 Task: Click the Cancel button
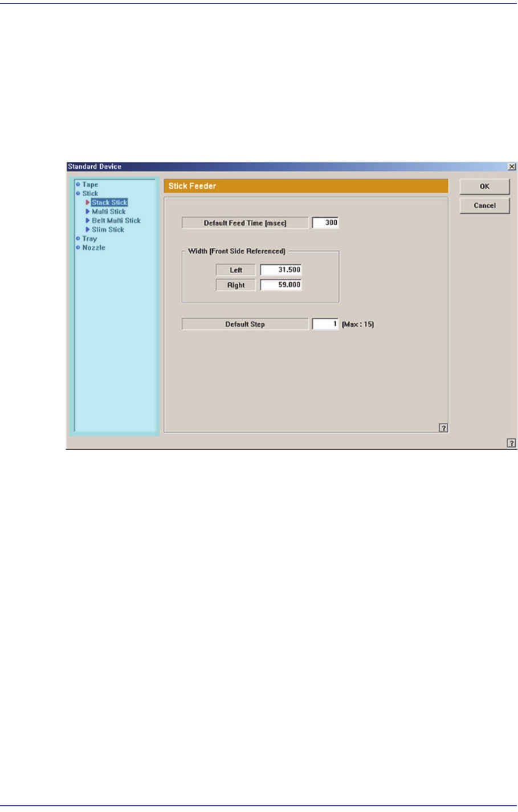[484, 206]
